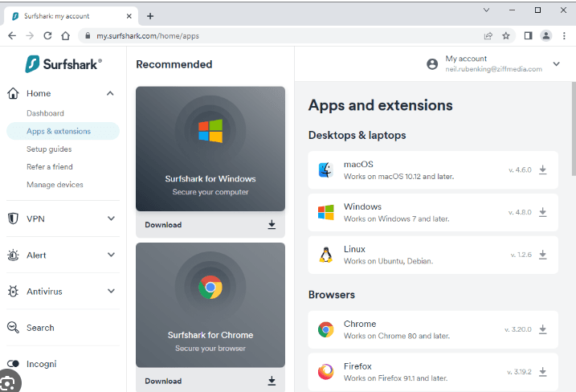Viewport: 576px width, 392px height.
Task: Click the Windows version v. 4.8.0 text
Action: click(520, 212)
